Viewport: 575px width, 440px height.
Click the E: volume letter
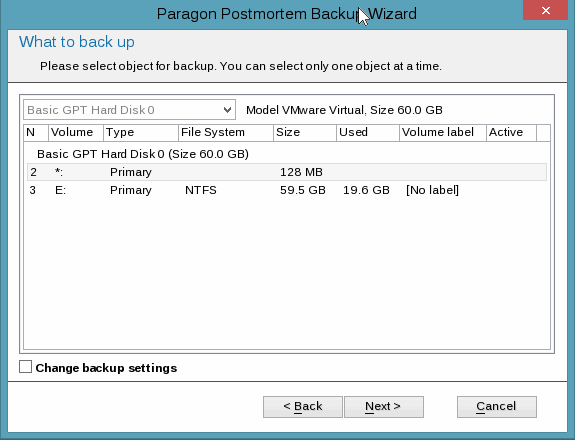[61, 190]
